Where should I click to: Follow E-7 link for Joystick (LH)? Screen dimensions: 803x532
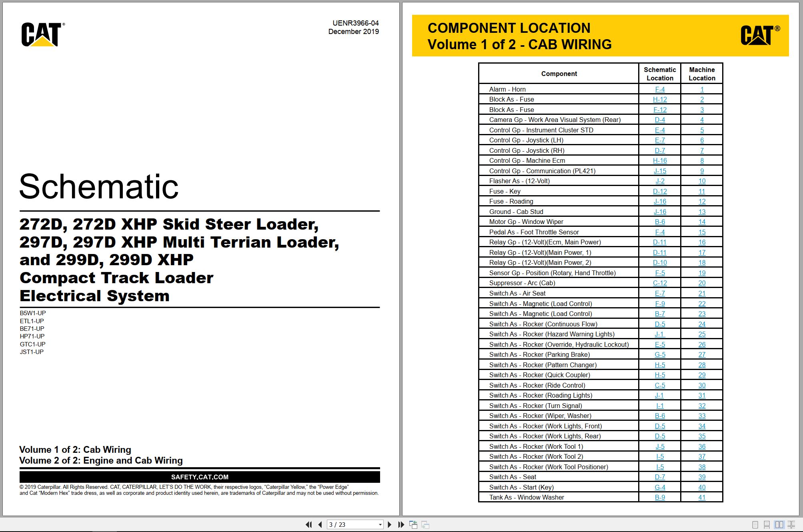coord(660,140)
